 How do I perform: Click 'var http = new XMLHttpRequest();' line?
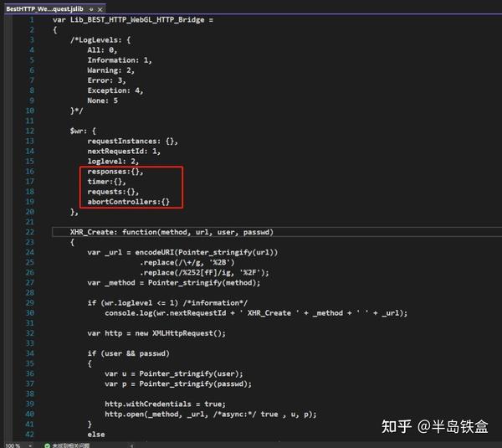click(156, 333)
